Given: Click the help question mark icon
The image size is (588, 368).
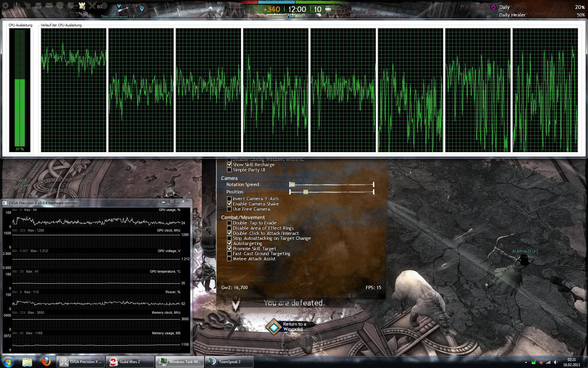Looking at the screenshot, I should coord(104,6).
